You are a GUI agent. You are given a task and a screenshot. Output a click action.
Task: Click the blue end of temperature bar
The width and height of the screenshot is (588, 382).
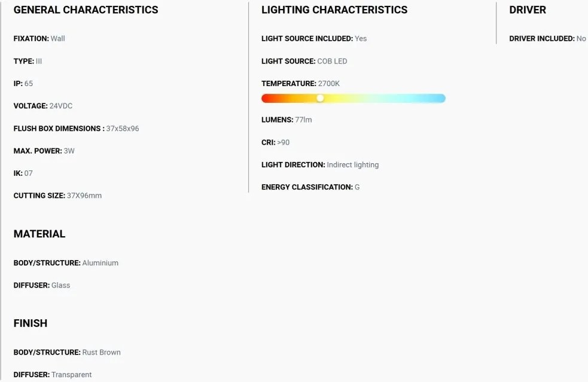(438, 98)
